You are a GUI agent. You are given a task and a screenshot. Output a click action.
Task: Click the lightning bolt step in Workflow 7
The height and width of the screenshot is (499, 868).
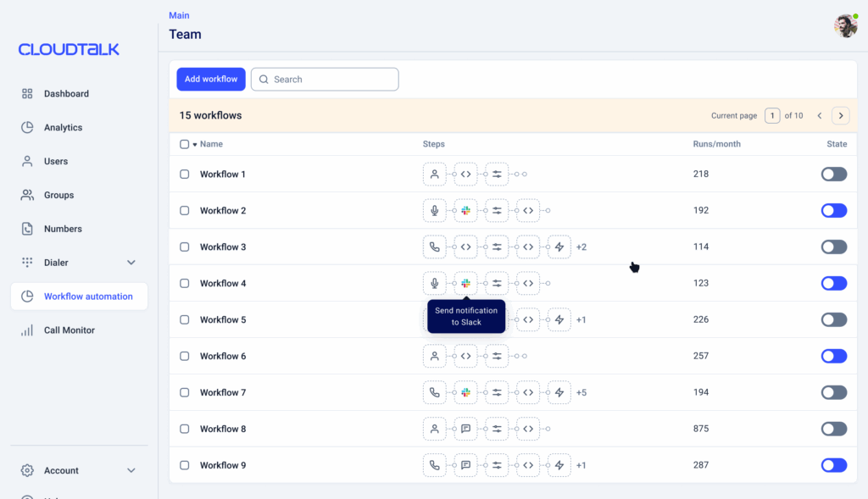point(559,393)
